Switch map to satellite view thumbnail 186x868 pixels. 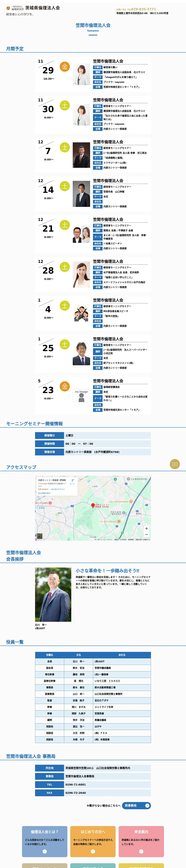tap(40, 536)
